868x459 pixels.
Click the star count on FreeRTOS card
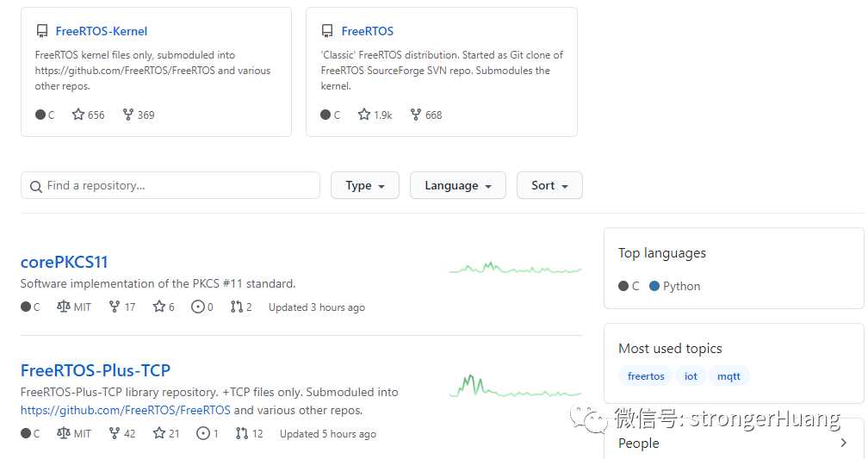click(382, 115)
